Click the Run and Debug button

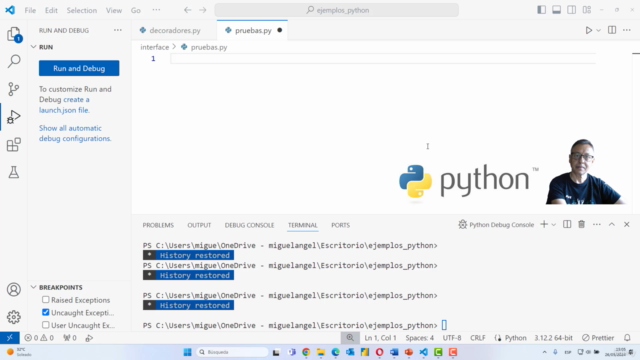(79, 68)
